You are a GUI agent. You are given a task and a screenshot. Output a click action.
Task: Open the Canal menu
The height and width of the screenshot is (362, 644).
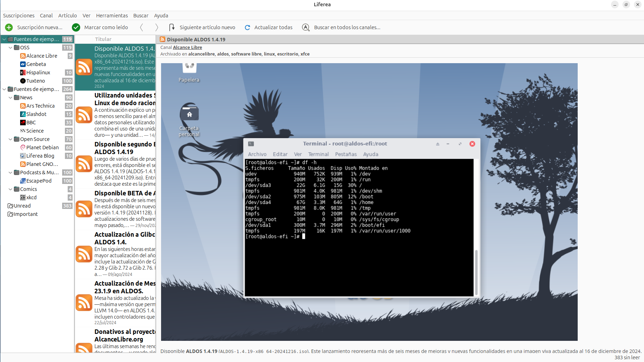point(46,16)
